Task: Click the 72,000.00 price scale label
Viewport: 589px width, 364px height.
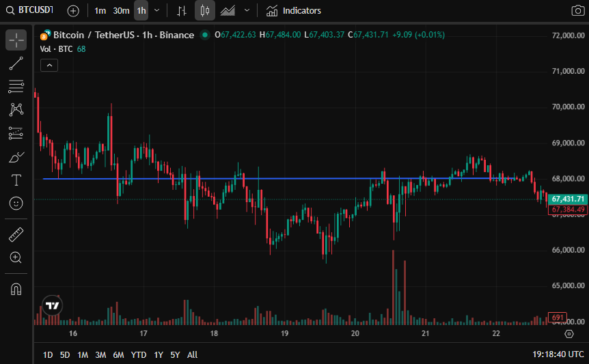Action: tap(569, 36)
